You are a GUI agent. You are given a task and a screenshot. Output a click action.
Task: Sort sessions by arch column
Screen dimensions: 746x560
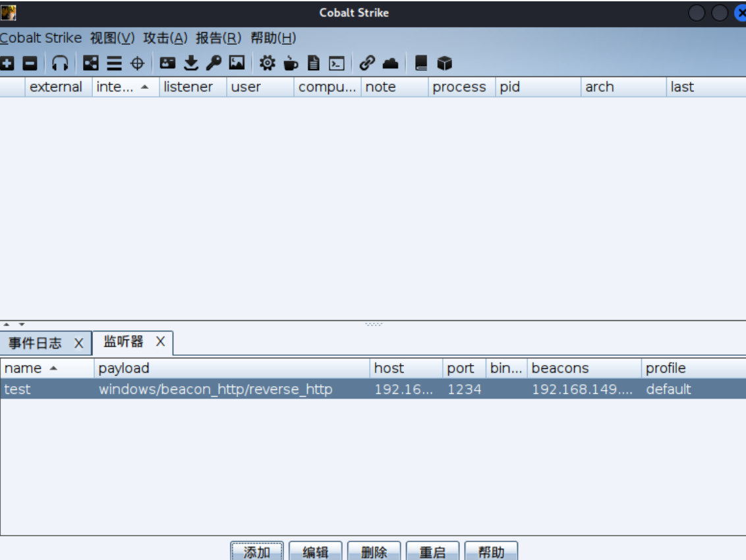pos(623,87)
